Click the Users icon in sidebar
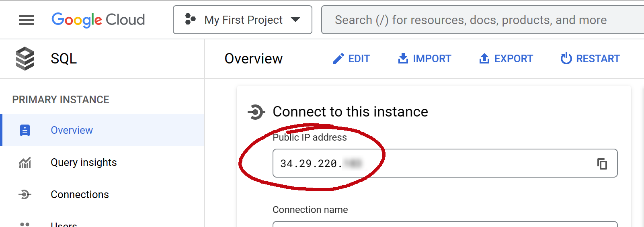The image size is (644, 227). coord(25,224)
